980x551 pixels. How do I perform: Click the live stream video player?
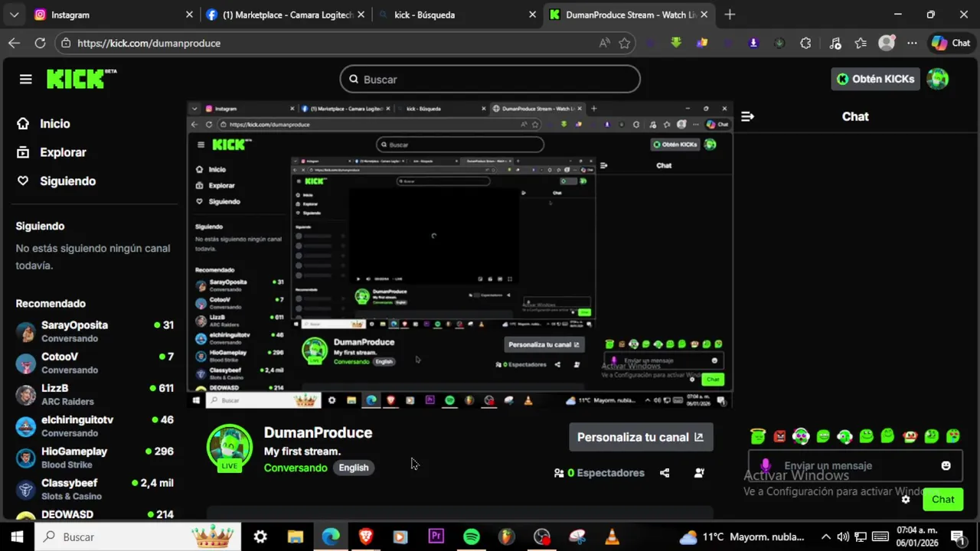pyautogui.click(x=460, y=255)
